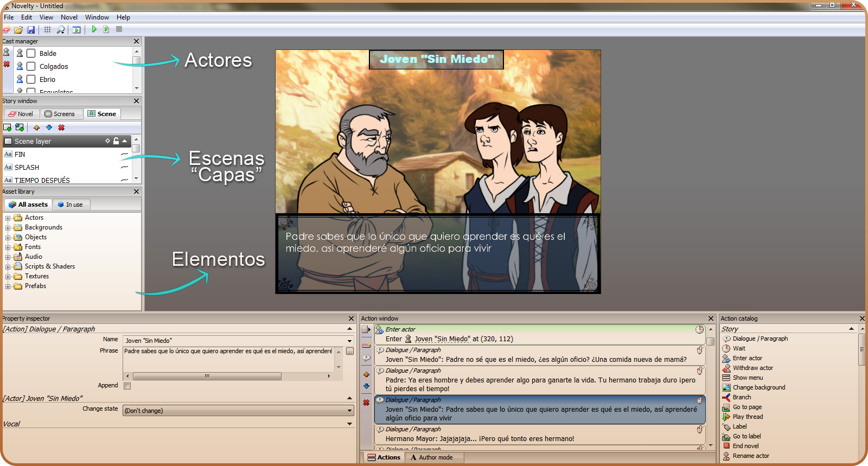
Task: Click the speech bubble icon in Action window sidebar
Action: [366, 358]
